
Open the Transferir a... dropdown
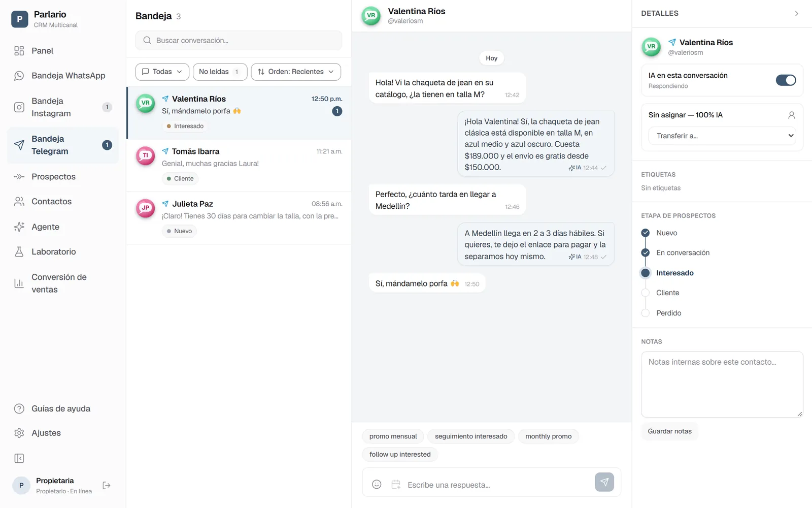pyautogui.click(x=722, y=136)
